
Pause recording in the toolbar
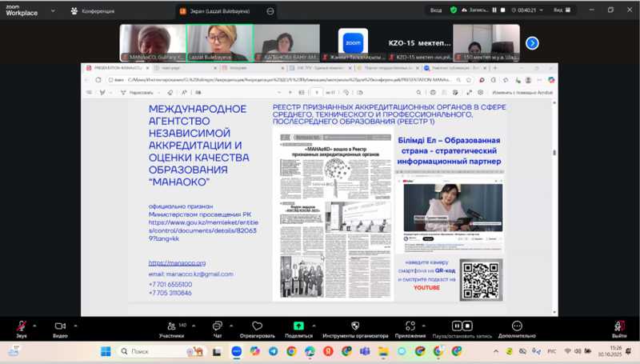tap(494, 10)
